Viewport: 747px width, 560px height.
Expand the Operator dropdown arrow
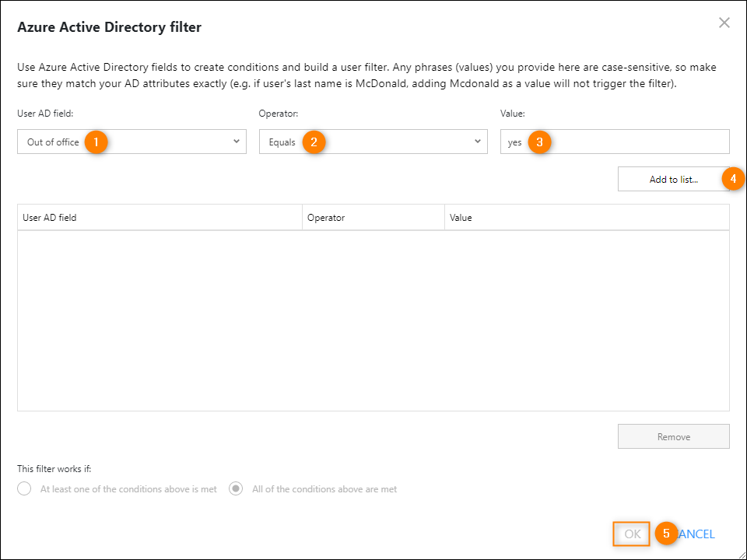pos(477,142)
